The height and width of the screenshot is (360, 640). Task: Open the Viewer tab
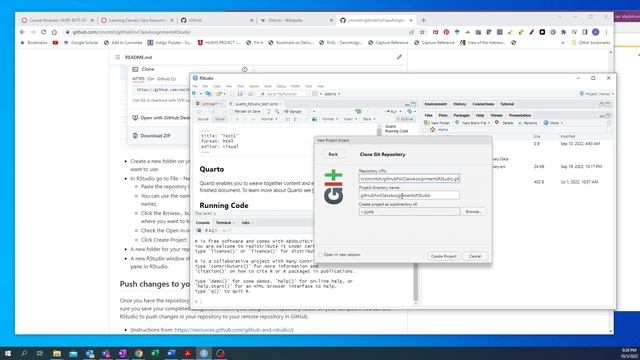point(496,116)
